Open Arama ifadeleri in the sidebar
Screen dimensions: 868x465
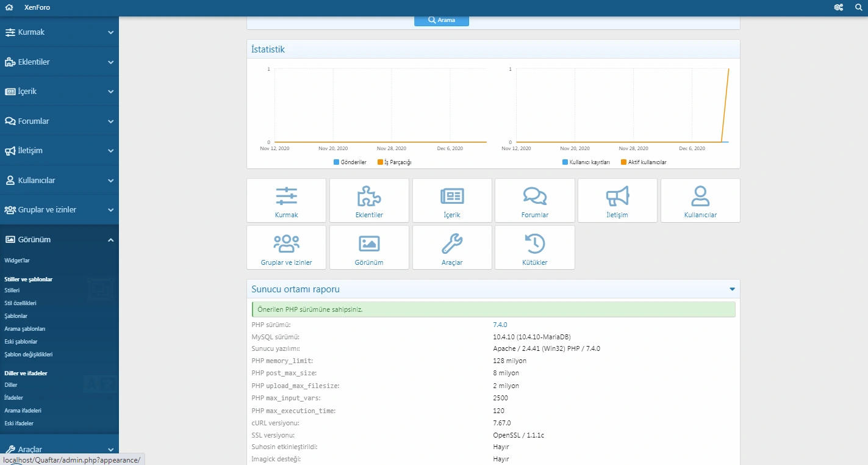pos(23,411)
